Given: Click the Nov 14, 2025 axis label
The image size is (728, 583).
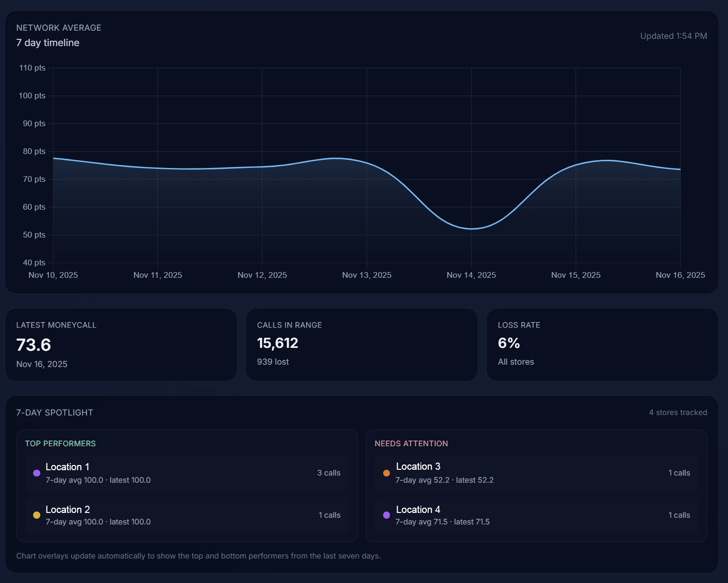Looking at the screenshot, I should pos(471,275).
